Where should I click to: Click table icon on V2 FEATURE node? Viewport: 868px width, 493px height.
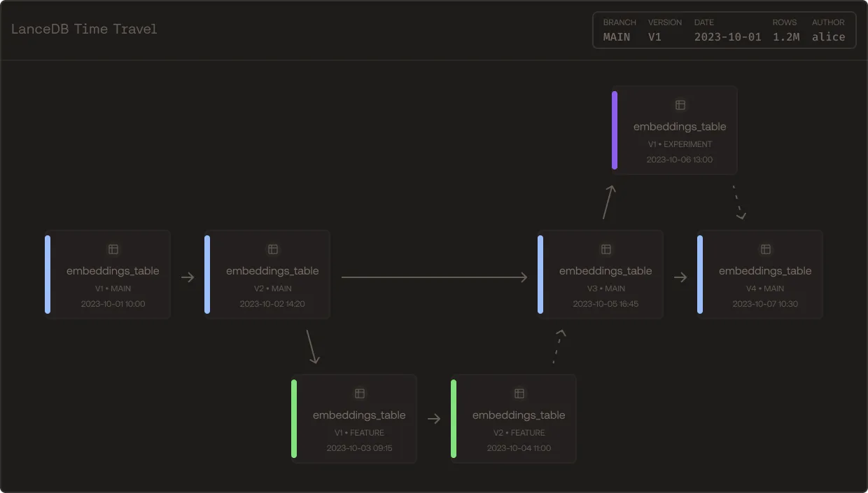[x=519, y=394]
